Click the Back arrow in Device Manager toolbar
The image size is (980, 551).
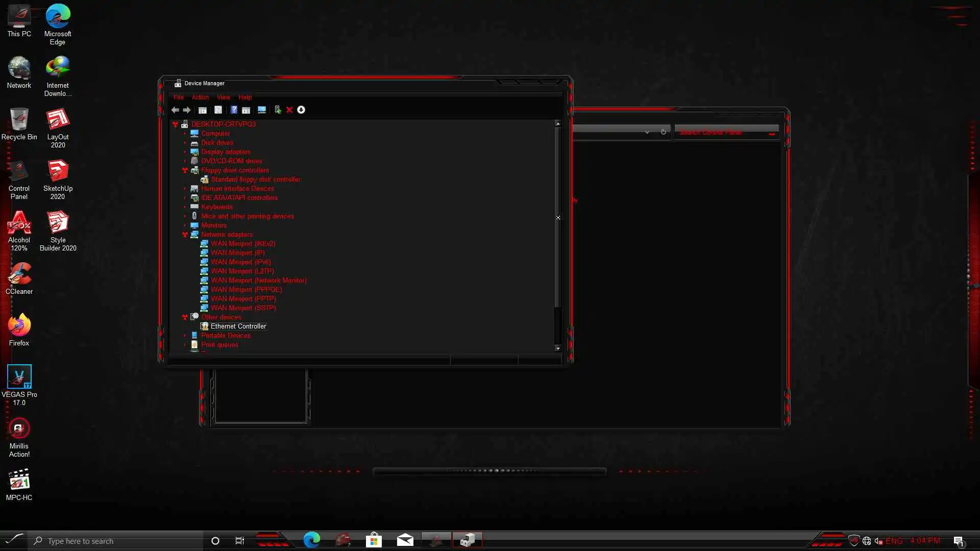(175, 110)
